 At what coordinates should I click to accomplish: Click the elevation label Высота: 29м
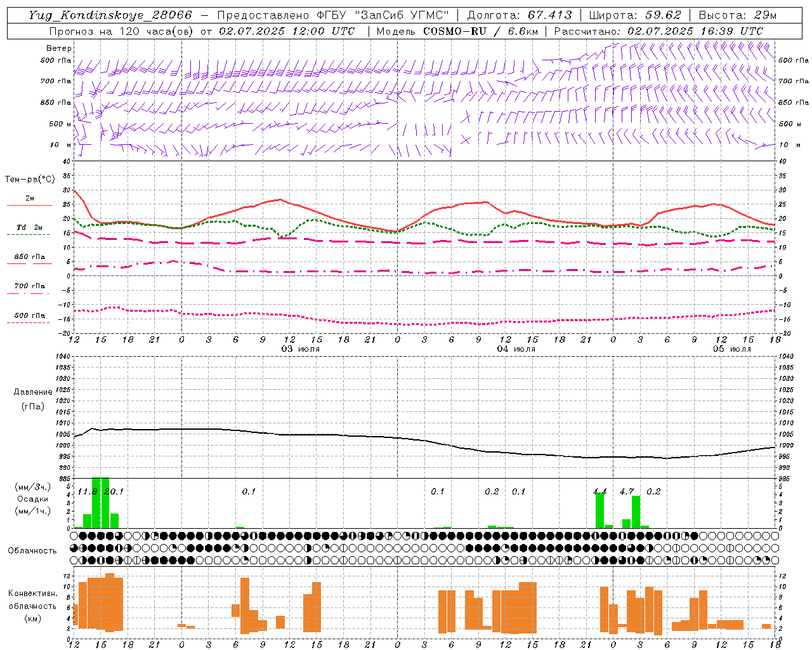737,15
